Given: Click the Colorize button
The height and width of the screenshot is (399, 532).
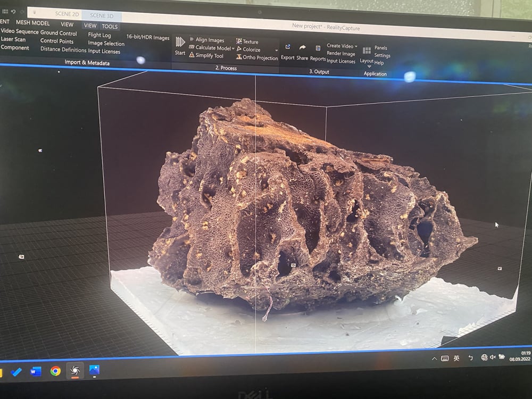Looking at the screenshot, I should [x=248, y=49].
